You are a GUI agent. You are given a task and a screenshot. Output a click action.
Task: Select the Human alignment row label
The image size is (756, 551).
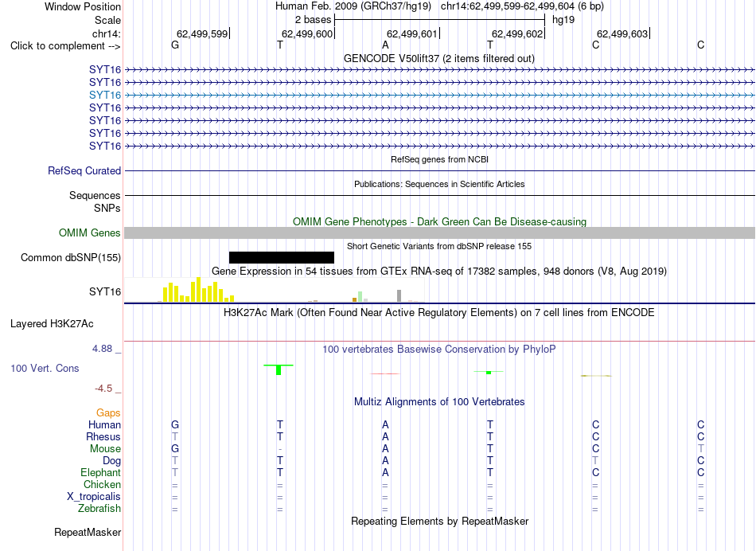coord(104,425)
